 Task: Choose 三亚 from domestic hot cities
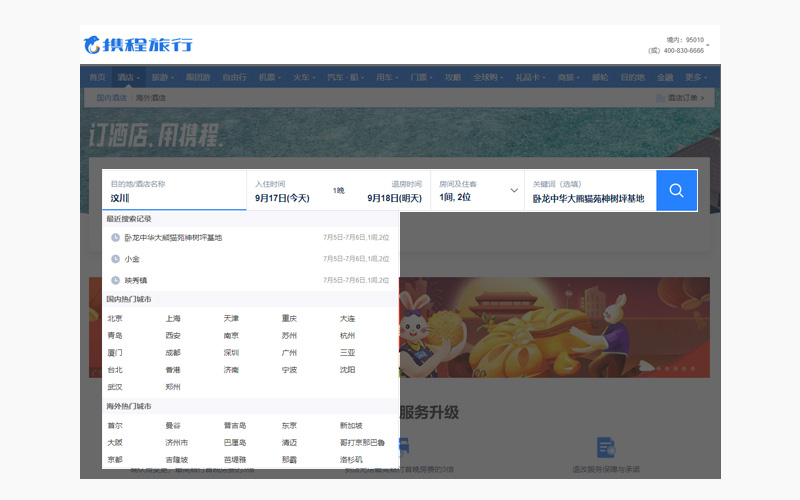tap(347, 353)
